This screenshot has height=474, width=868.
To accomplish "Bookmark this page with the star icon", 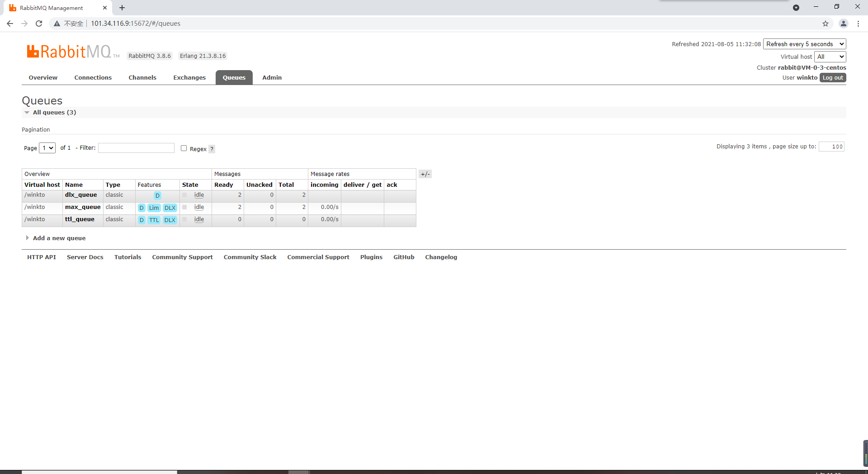I will click(826, 24).
